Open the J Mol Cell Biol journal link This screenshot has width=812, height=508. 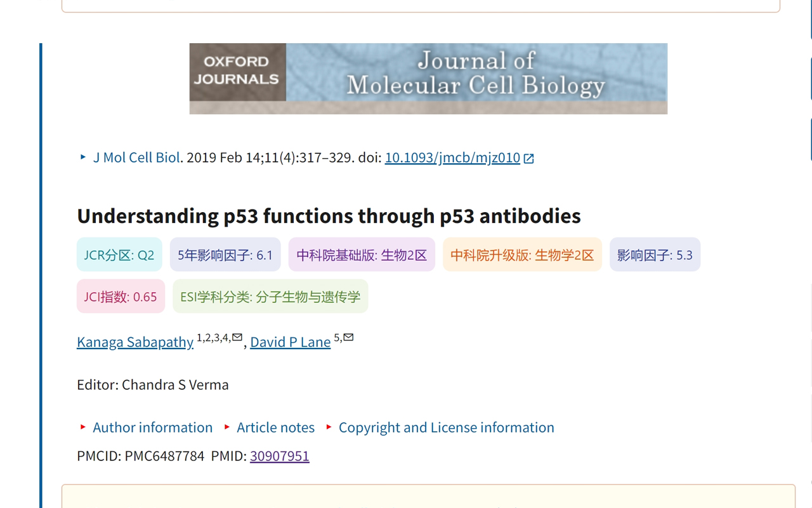(x=136, y=157)
